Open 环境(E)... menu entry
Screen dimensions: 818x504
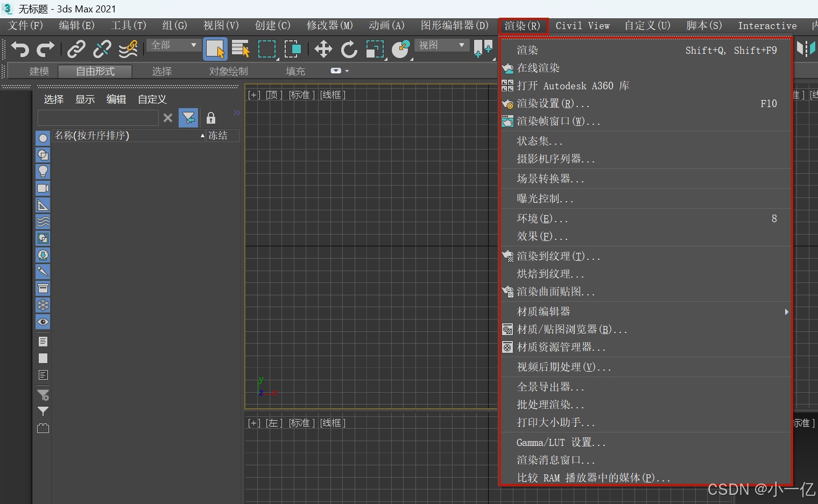coord(646,218)
